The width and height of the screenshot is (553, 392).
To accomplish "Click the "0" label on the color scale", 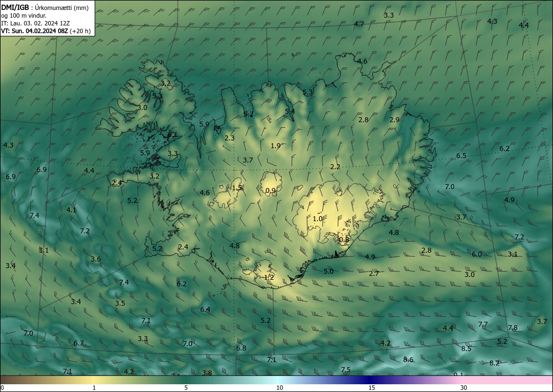I will point(2,388).
